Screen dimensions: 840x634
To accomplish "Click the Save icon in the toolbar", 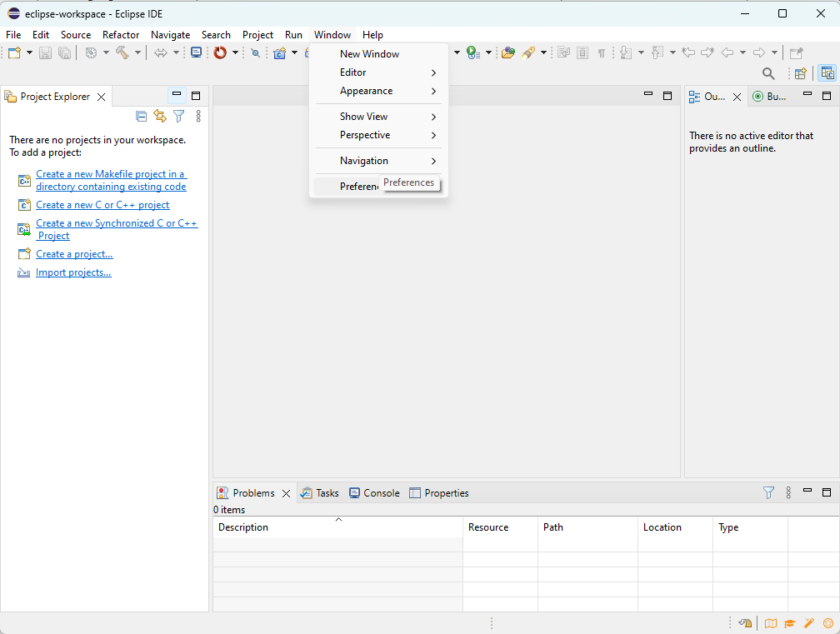I will 45,52.
